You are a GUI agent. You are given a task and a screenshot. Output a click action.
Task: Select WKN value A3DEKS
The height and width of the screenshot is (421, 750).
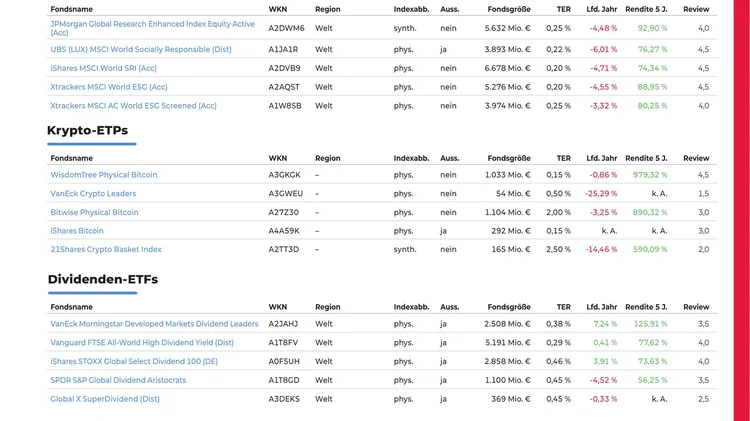coord(284,399)
